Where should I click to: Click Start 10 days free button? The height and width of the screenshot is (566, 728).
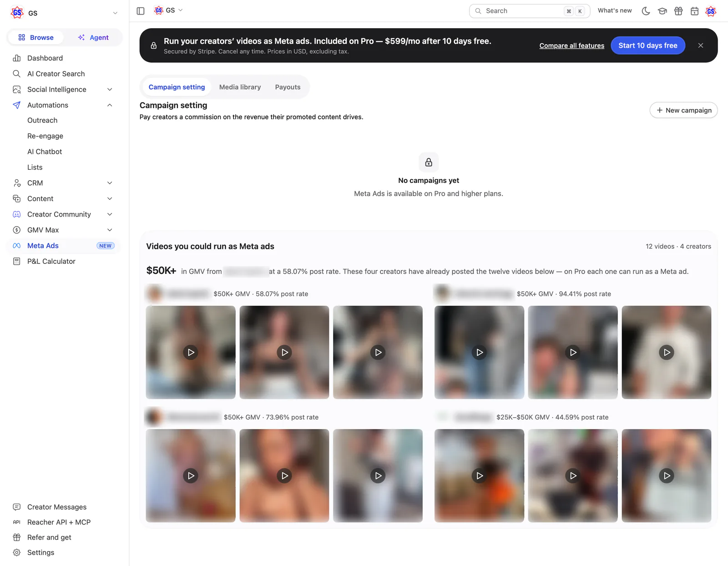[648, 45]
